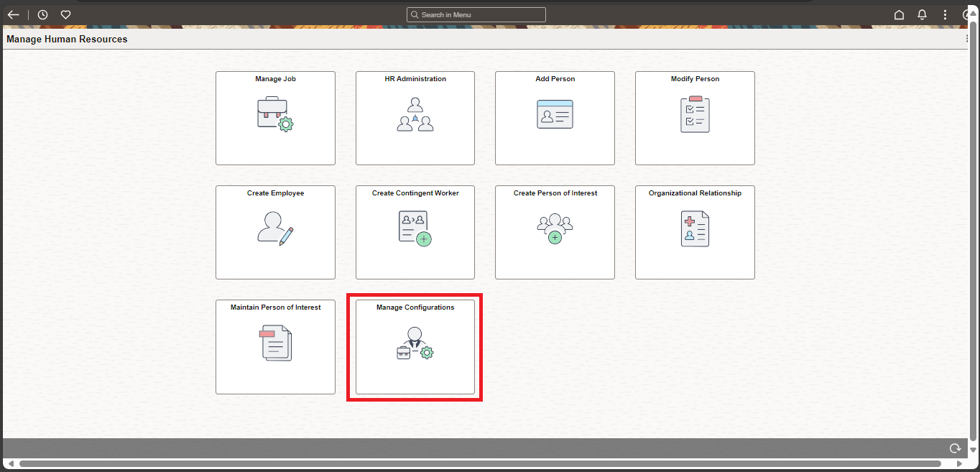This screenshot has width=980, height=472.
Task: Navigate back using the back arrow
Action: [x=13, y=14]
